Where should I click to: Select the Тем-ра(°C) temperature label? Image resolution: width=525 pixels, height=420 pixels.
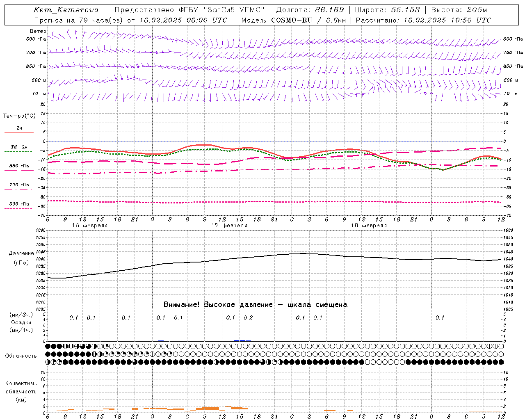[19, 116]
